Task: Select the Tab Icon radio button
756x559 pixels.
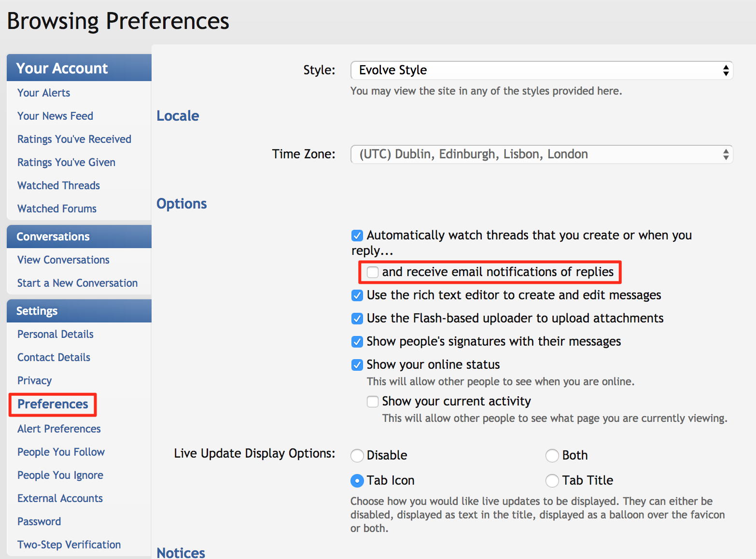Action: [x=357, y=481]
